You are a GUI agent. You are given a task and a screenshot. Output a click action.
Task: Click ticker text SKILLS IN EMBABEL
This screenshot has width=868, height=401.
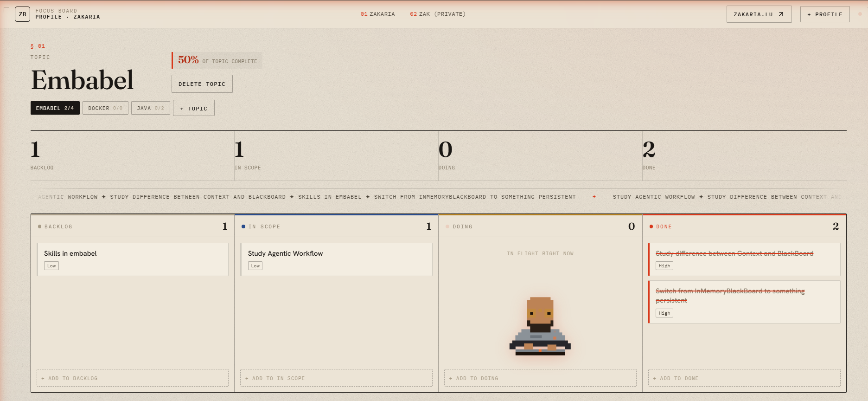[x=330, y=197]
